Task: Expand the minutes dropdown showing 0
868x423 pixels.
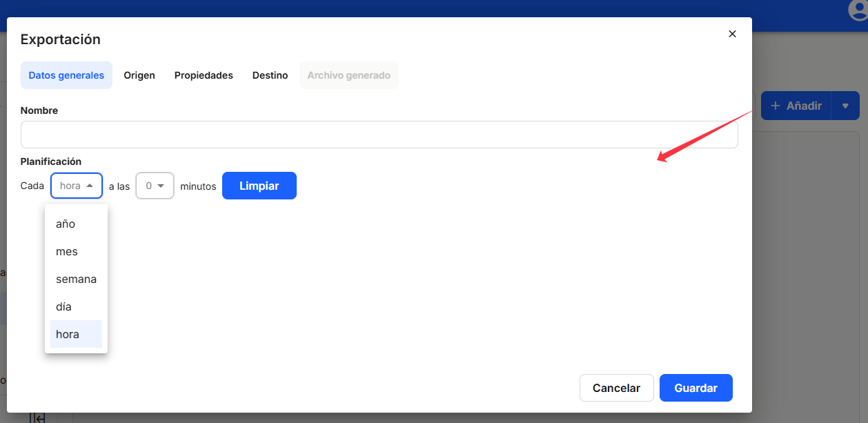Action: point(155,186)
